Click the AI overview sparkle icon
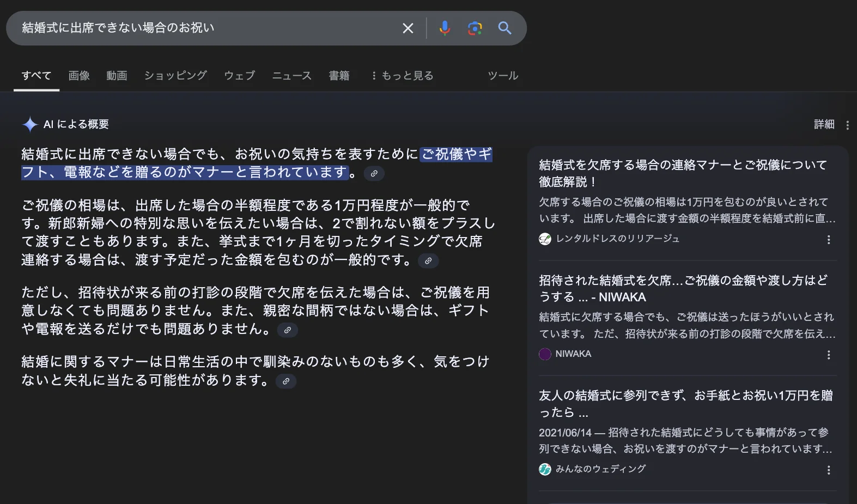Screen dimensions: 857x504 (x=29, y=124)
